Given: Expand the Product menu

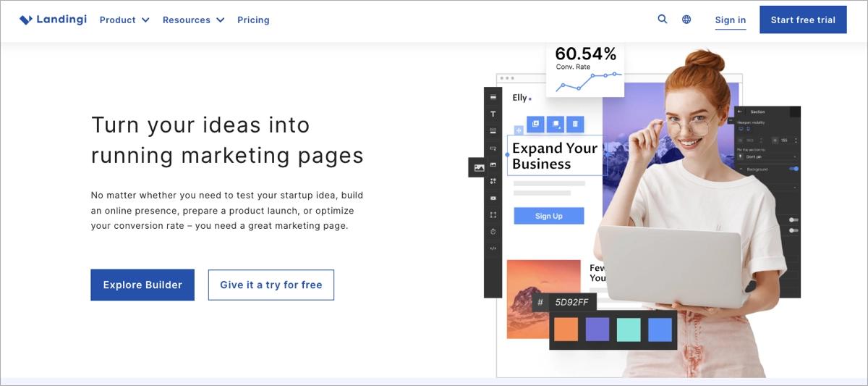Looking at the screenshot, I should coord(124,20).
